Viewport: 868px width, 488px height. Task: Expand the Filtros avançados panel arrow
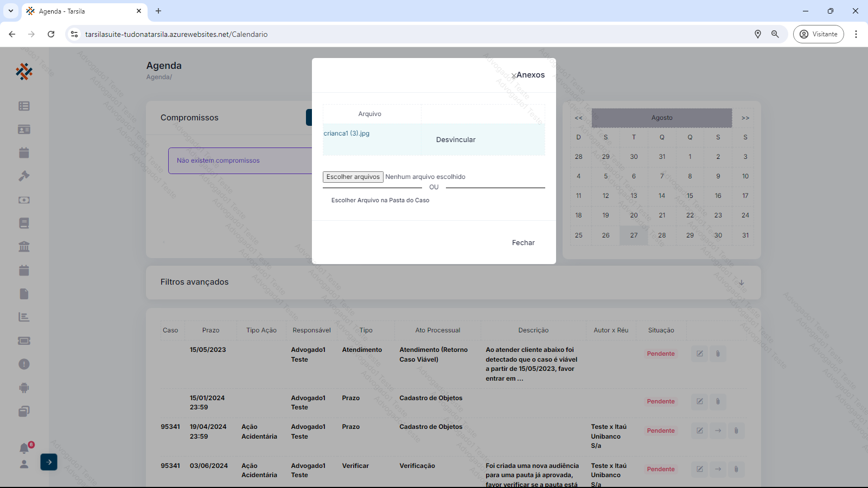click(741, 282)
